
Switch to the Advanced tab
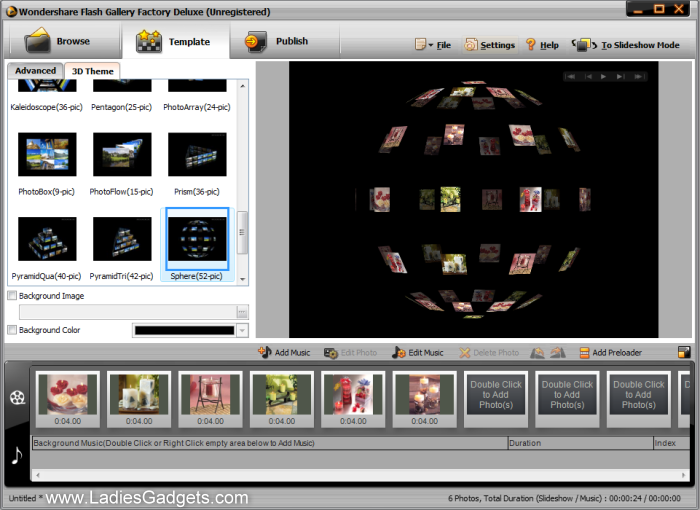(x=35, y=71)
